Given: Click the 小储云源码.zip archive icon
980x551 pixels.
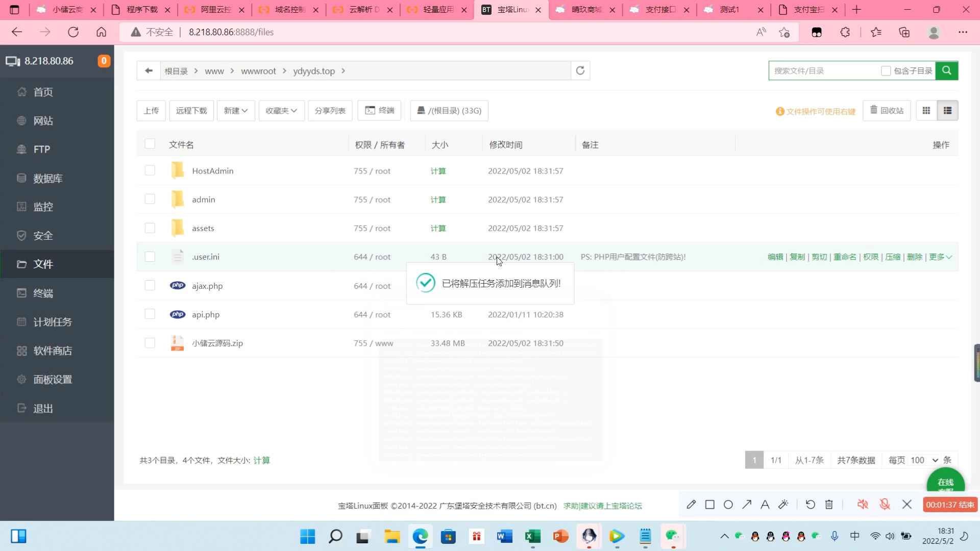Looking at the screenshot, I should click(177, 343).
